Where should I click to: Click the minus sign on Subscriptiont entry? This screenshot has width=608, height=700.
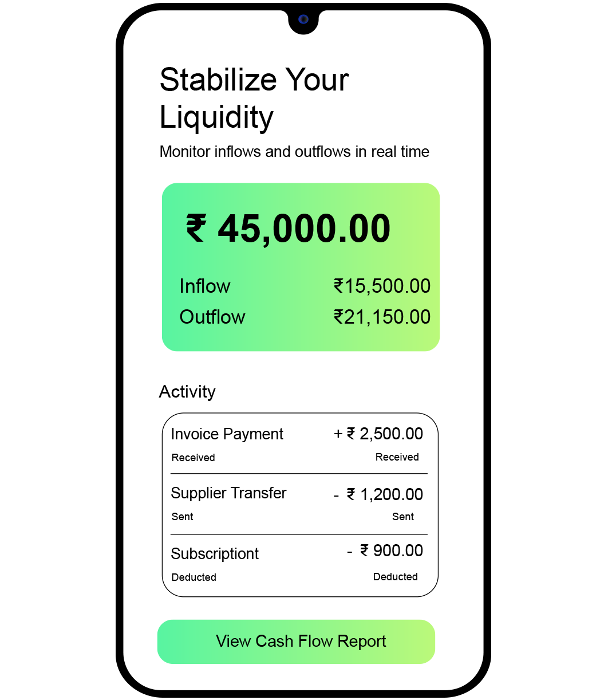[350, 550]
